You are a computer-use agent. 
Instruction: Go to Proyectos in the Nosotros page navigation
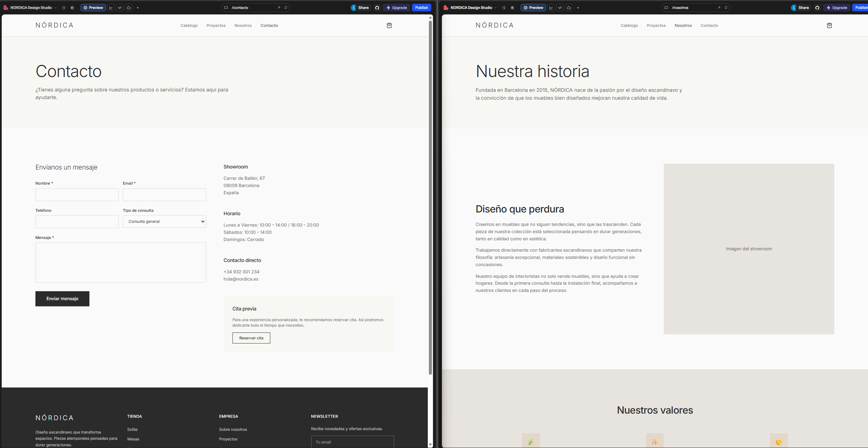coord(656,25)
